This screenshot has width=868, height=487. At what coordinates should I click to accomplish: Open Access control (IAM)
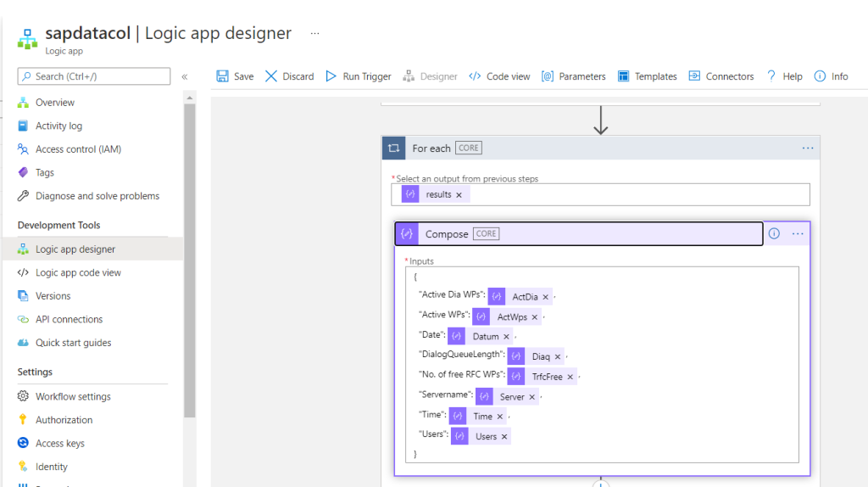pyautogui.click(x=78, y=149)
